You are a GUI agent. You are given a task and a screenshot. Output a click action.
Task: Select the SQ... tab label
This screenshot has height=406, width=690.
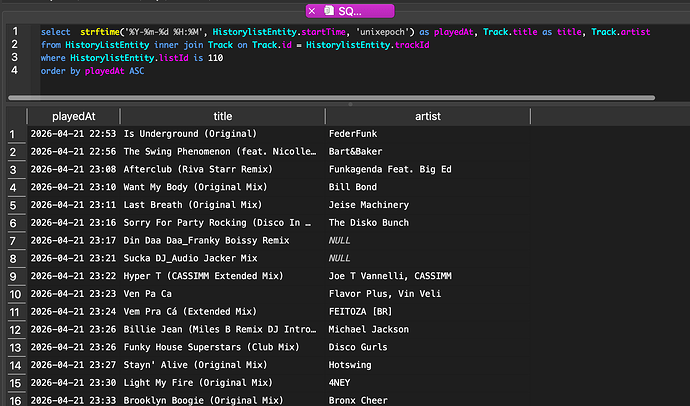point(350,11)
